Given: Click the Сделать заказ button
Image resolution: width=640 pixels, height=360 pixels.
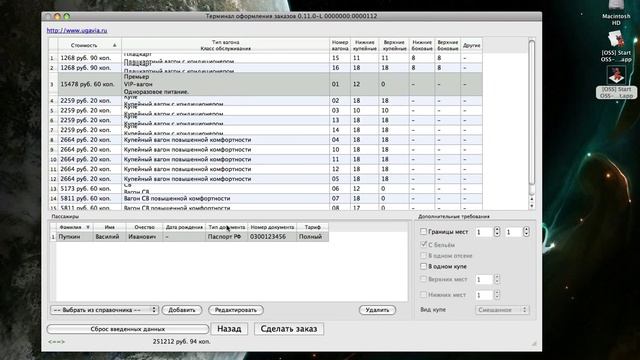Looking at the screenshot, I should 289,329.
